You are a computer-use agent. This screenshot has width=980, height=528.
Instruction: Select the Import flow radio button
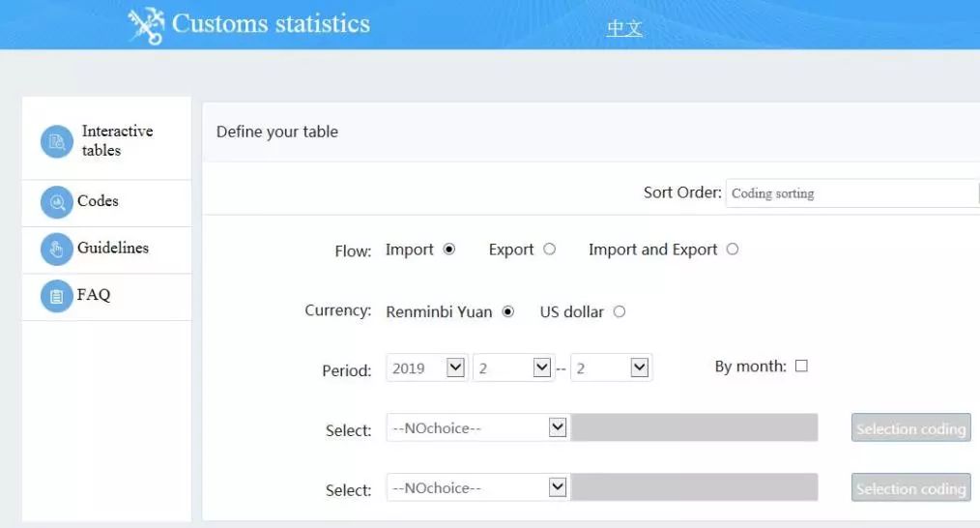pyautogui.click(x=448, y=249)
